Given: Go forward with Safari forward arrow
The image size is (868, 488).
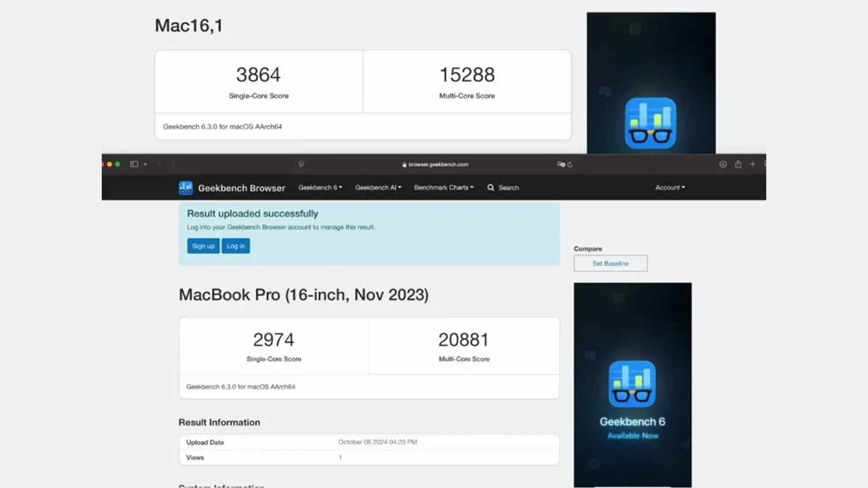Looking at the screenshot, I should 173,164.
